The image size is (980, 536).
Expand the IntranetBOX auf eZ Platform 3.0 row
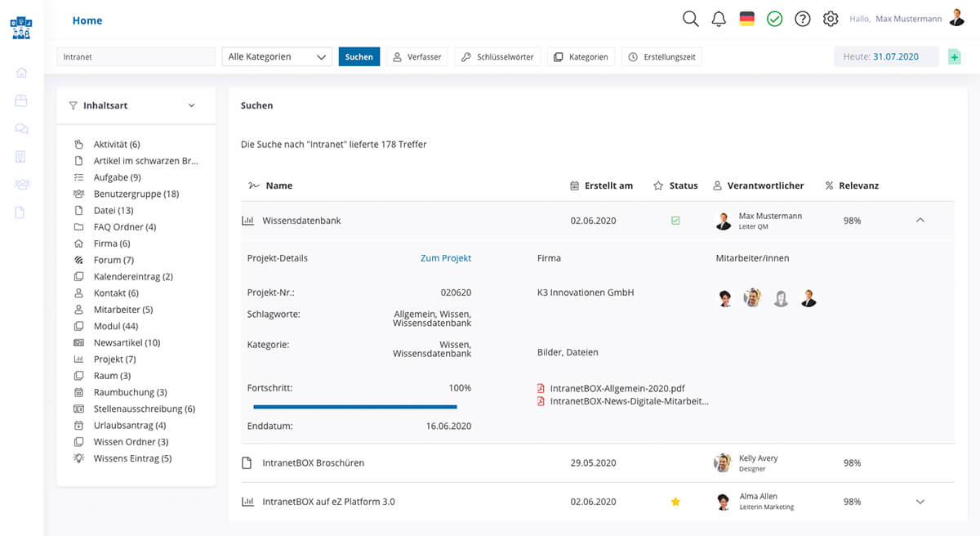tap(920, 502)
